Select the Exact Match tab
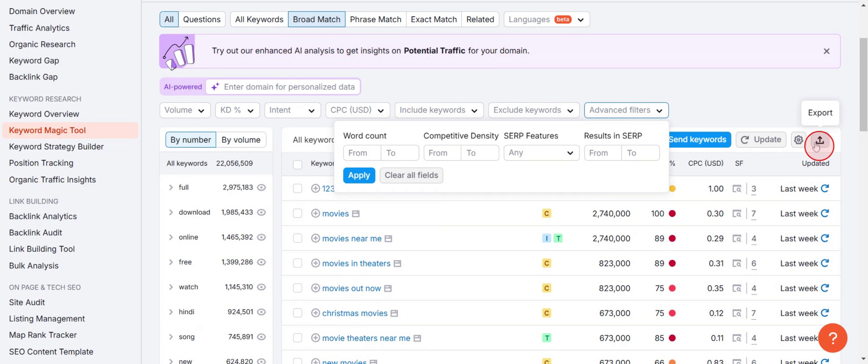Screen dimensions: 868x364 (434, 19)
